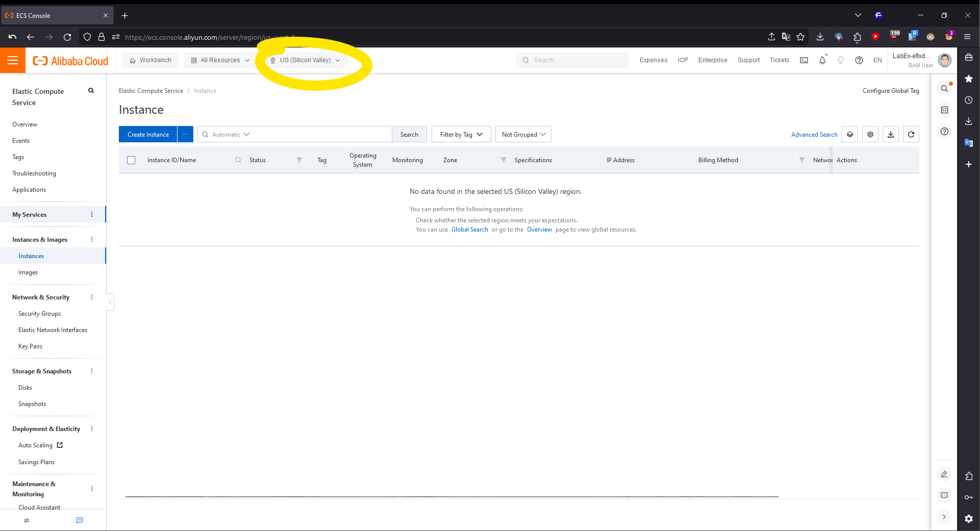Open the Workbench button
980x531 pixels.
tap(150, 60)
